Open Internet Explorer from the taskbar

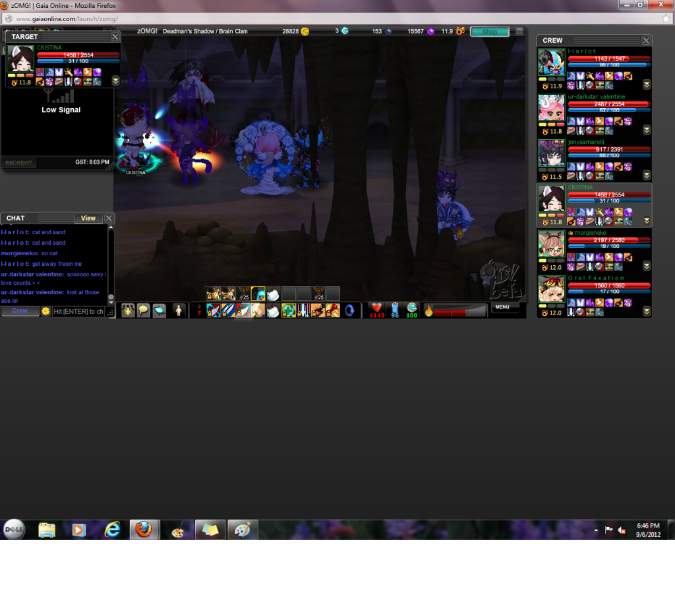coord(112,530)
